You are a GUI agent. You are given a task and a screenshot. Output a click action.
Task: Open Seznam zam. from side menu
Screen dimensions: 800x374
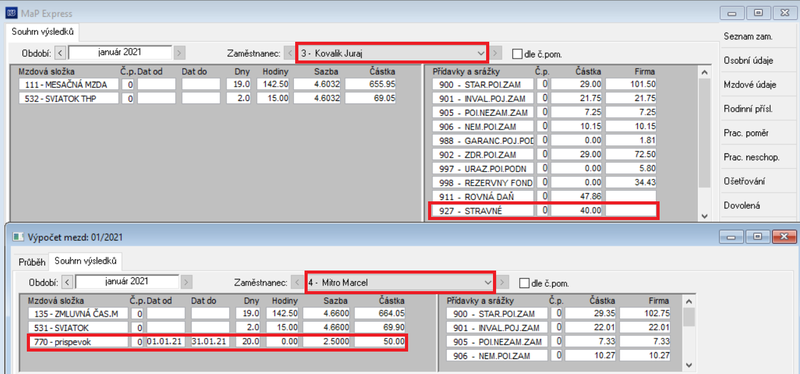coord(748,37)
